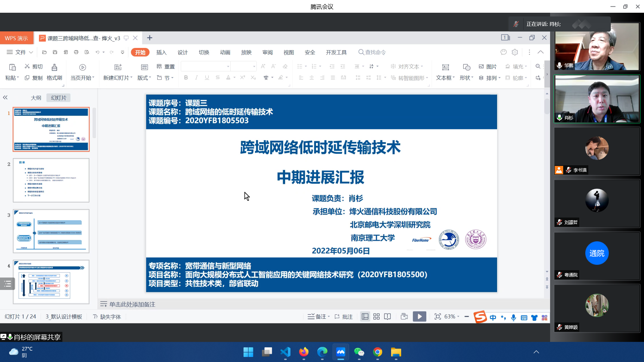
Task: Start slideshow from current page icon
Action: click(x=83, y=67)
